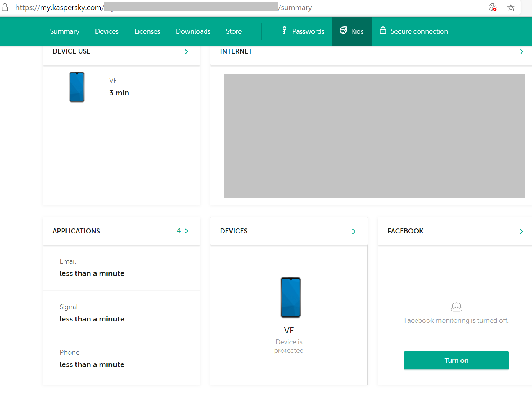
Task: Go to the Licenses tab
Action: 147,31
